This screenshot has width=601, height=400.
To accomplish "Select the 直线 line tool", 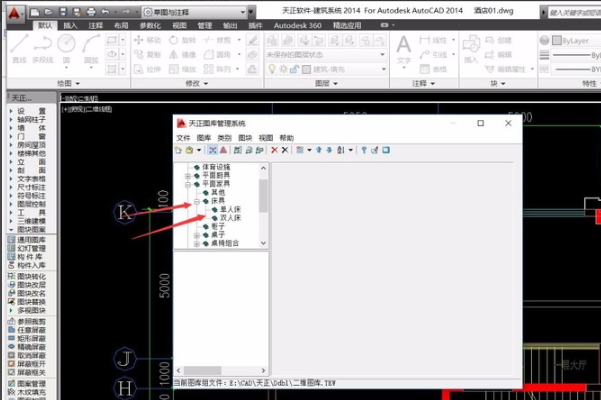I will pyautogui.click(x=20, y=49).
